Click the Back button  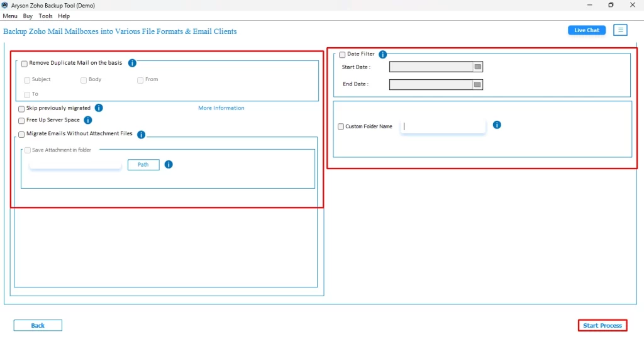(38, 325)
